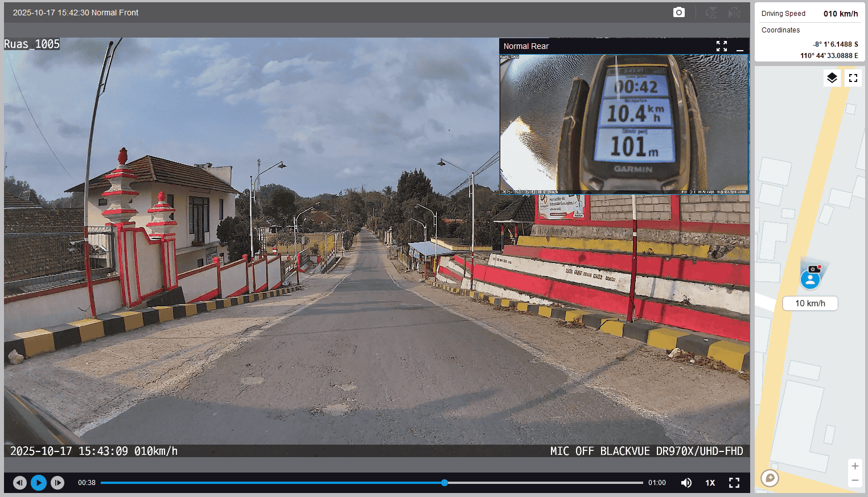The width and height of the screenshot is (868, 497).
Task: Select the Normal Rear camera thumbnail
Action: pos(624,124)
